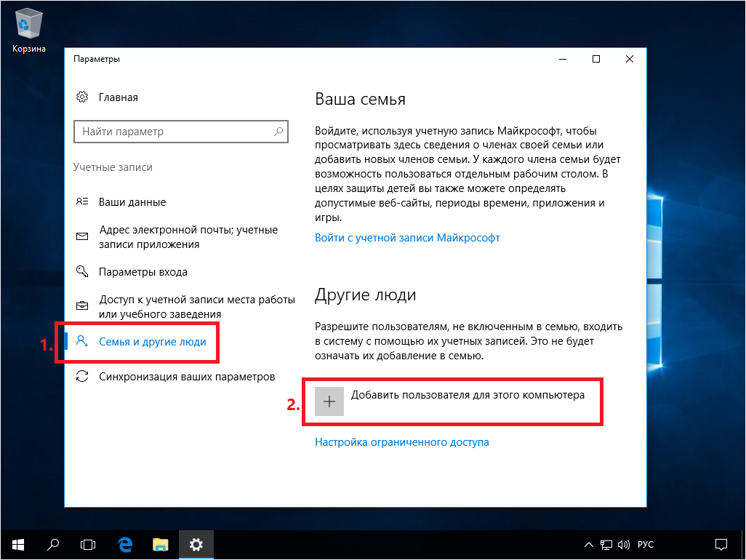The width and height of the screenshot is (746, 560).
Task: Click Войти с учетной записи Майкрософт link
Action: 407,238
